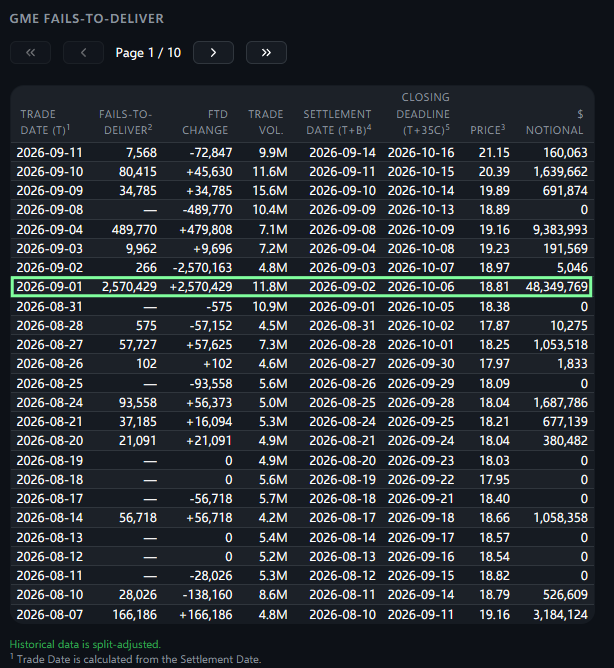Viewport: 614px width, 668px height.
Task: Click settlement date 2026-08-21
Action: click(x=343, y=441)
